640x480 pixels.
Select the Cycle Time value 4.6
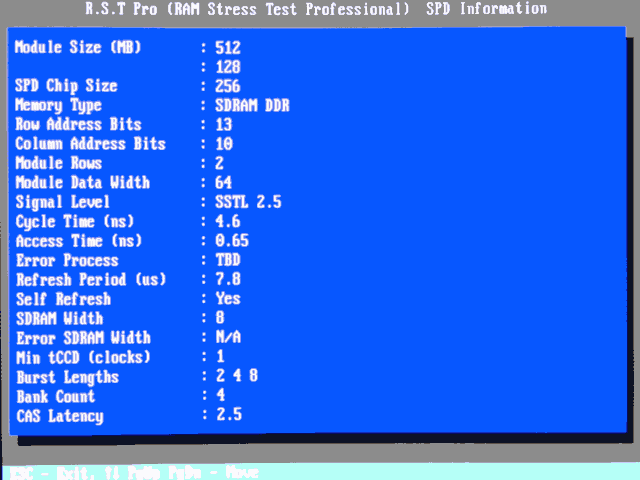pyautogui.click(x=228, y=221)
